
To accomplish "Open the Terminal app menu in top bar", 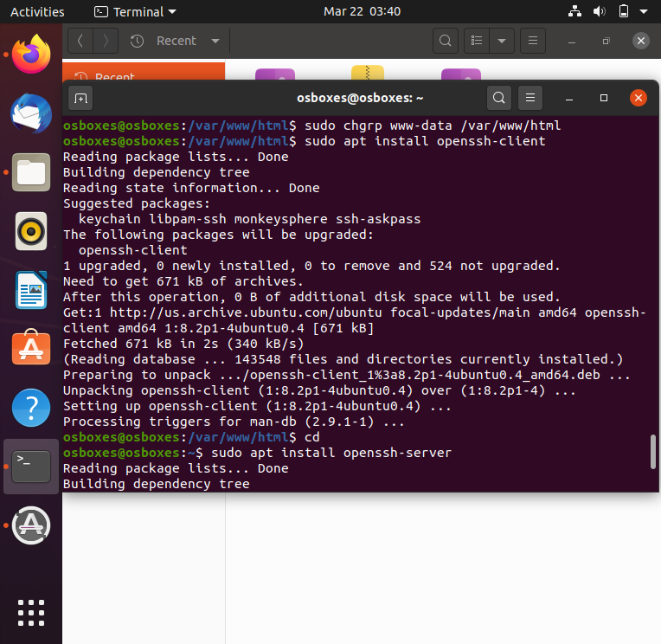I will 135,12.
